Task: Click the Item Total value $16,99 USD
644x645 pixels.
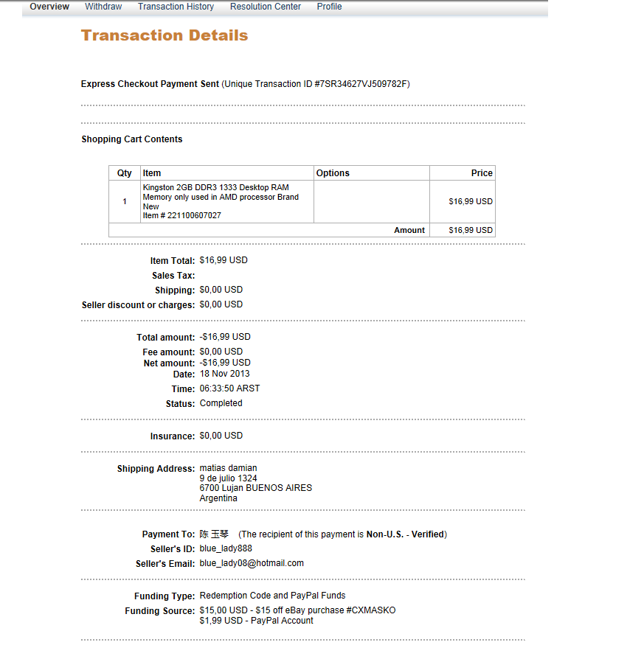Action: (x=224, y=260)
